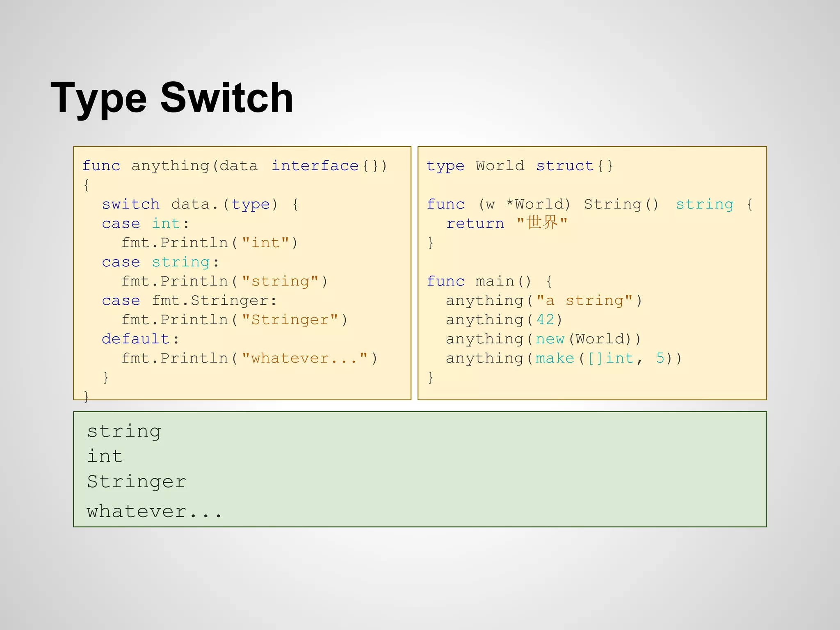Click the 'func main() {' line
Viewport: 840px width, 630px height.
click(x=490, y=281)
